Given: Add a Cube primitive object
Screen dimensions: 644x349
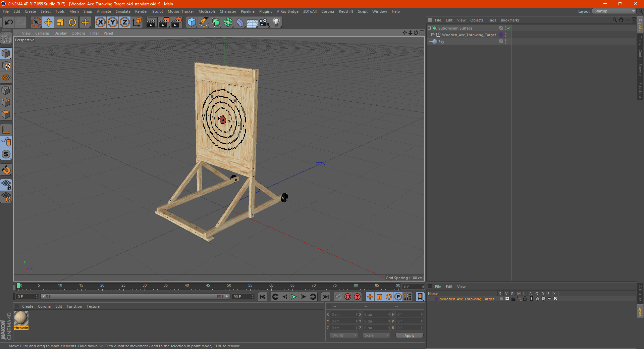Looking at the screenshot, I should (192, 22).
